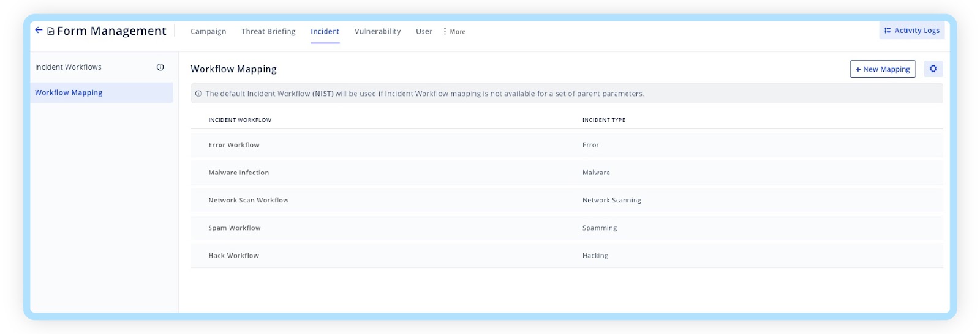
Task: Open the More overflow menu
Action: [x=454, y=32]
